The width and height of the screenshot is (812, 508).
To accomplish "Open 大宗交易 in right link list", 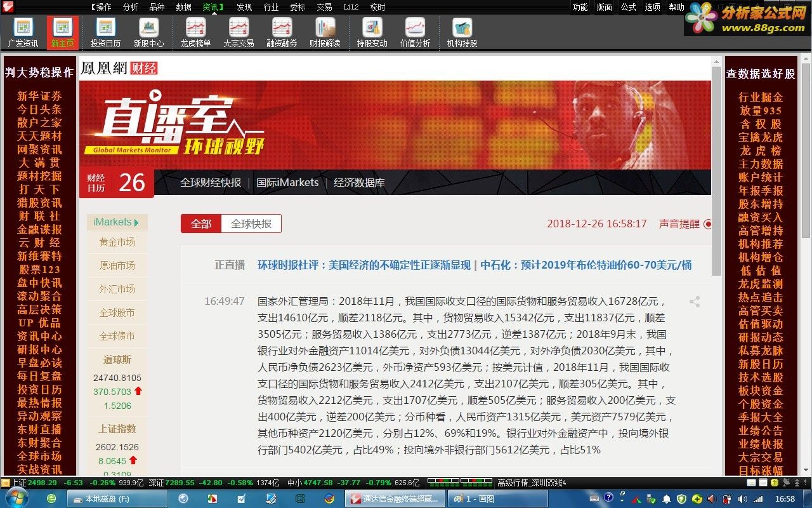I will 761,457.
